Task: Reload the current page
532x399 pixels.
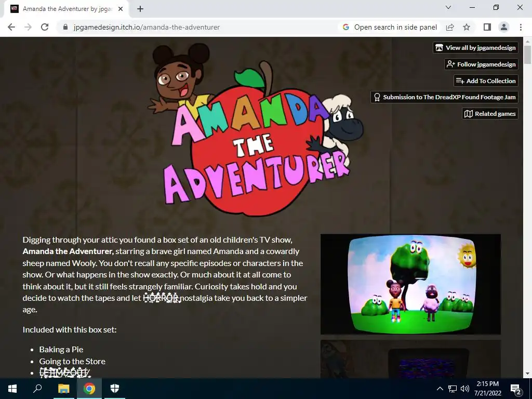Action: [x=45, y=27]
